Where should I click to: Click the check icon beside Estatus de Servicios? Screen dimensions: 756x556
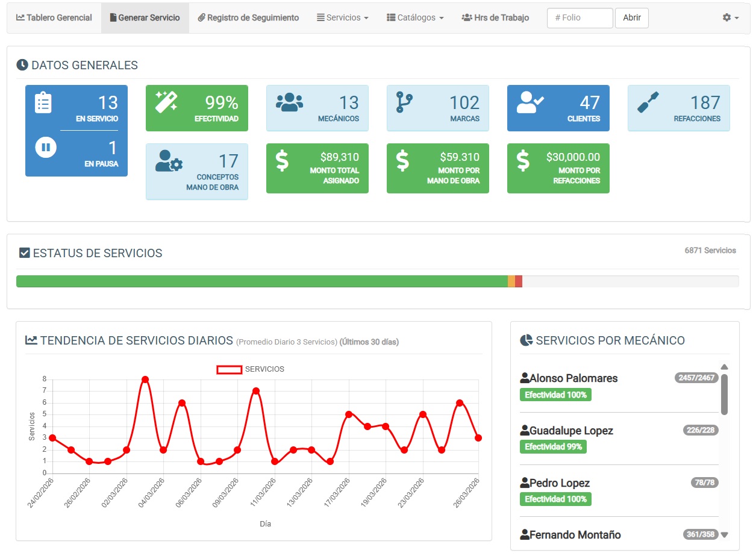coord(25,253)
